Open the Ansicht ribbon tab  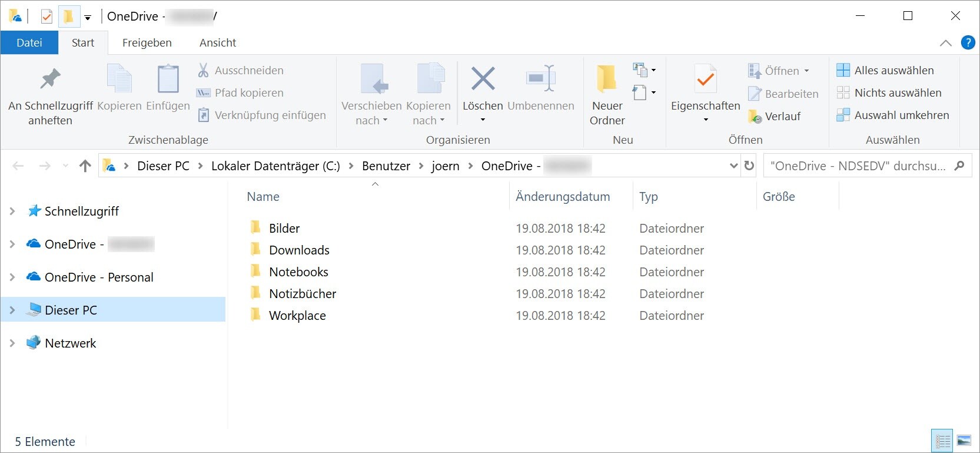coord(217,42)
